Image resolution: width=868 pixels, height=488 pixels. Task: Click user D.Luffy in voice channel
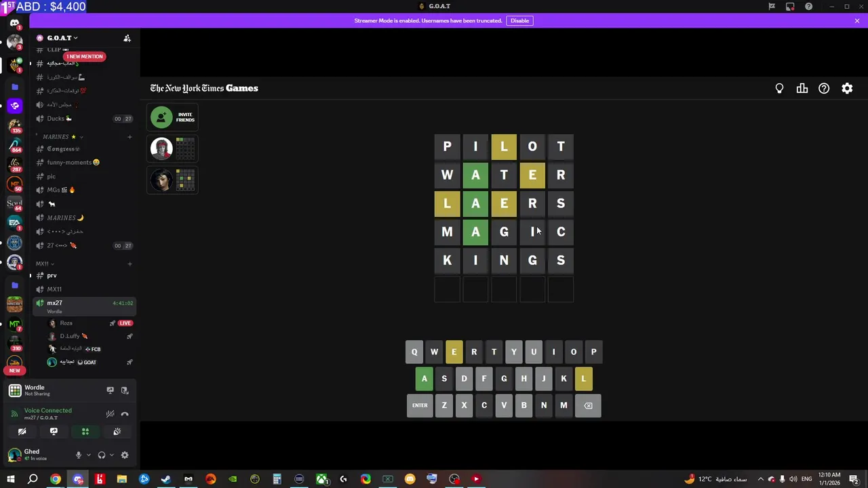coord(70,336)
